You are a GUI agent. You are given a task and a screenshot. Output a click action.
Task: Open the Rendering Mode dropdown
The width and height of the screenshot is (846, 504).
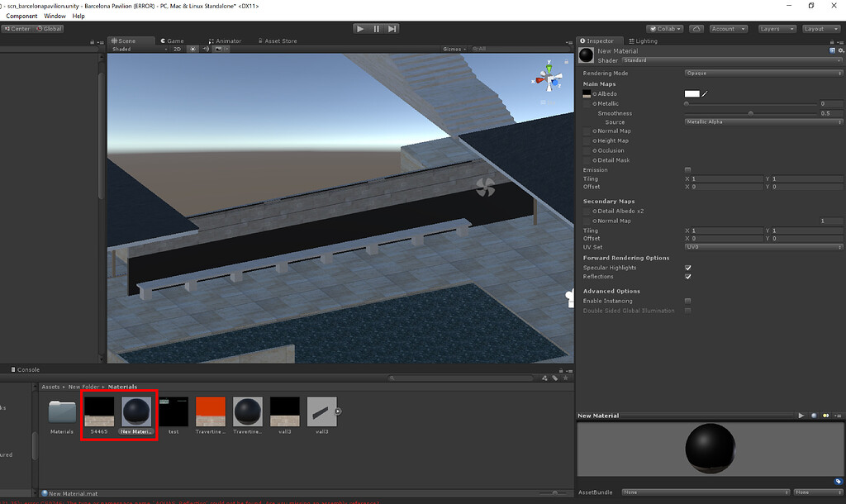763,73
